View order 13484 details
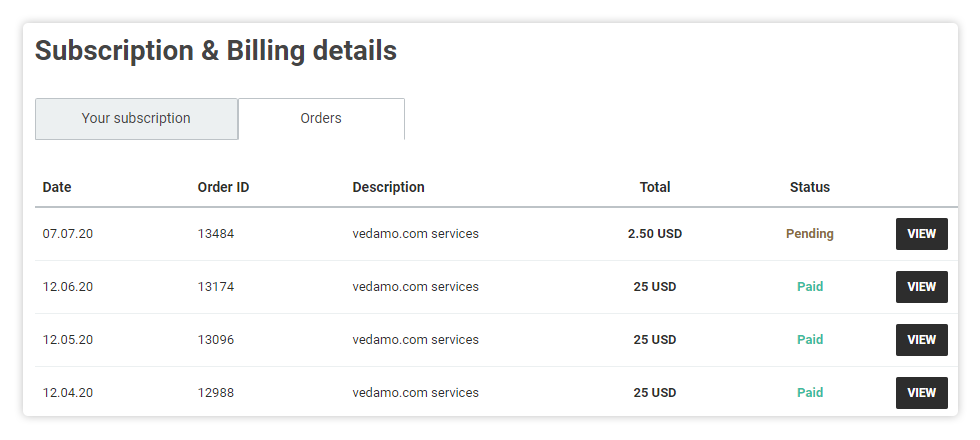The image size is (980, 440). 922,234
